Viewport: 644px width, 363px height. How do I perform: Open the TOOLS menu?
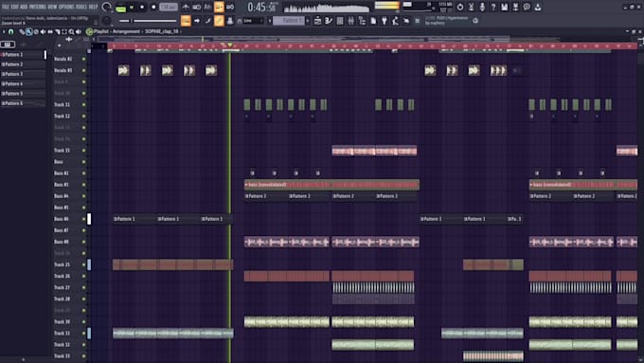click(x=81, y=7)
